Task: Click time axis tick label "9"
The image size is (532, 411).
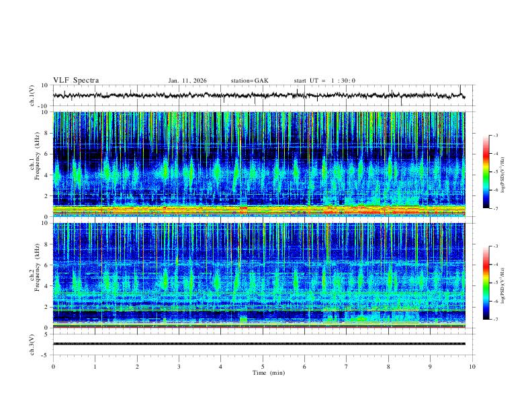Action: (430, 367)
